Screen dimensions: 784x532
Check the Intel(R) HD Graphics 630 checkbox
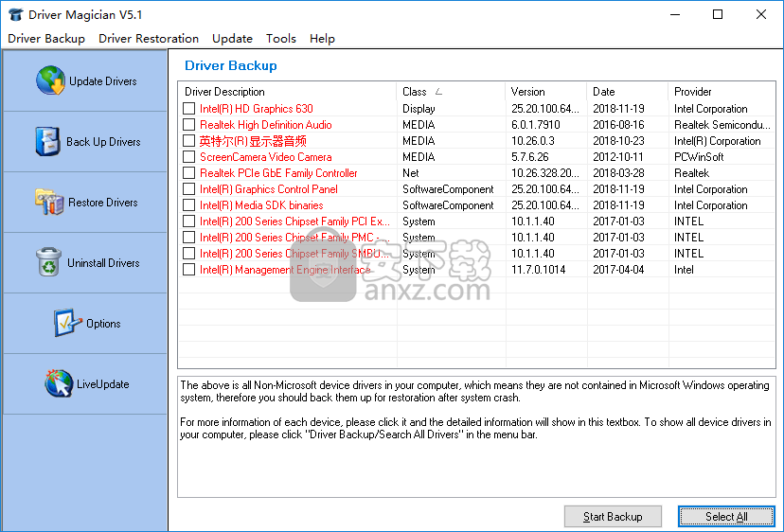point(189,109)
